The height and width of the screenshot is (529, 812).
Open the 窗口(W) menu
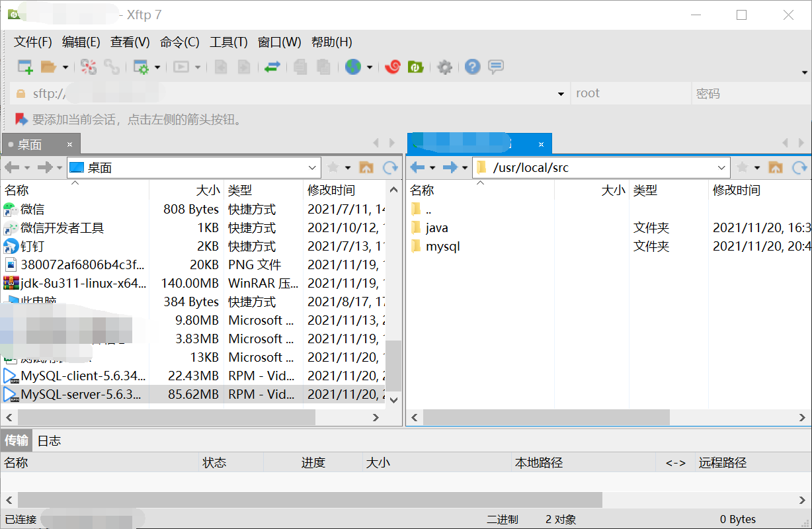coord(280,42)
